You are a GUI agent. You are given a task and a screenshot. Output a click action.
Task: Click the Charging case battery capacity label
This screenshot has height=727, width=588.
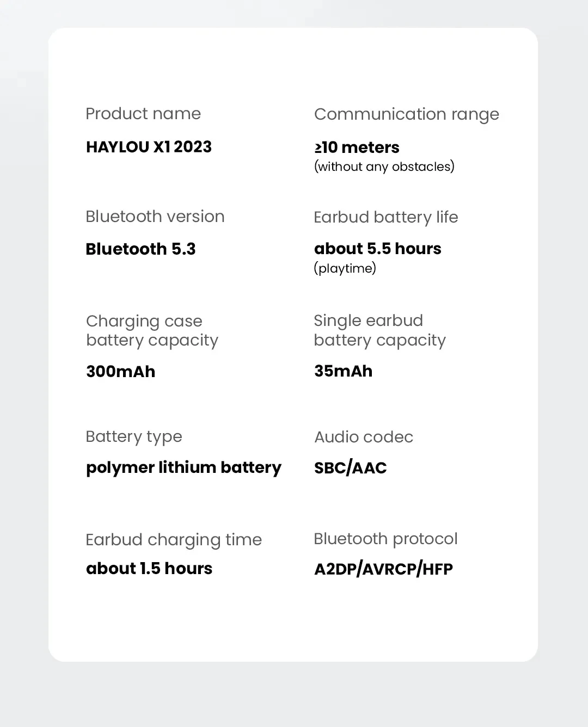coord(152,330)
